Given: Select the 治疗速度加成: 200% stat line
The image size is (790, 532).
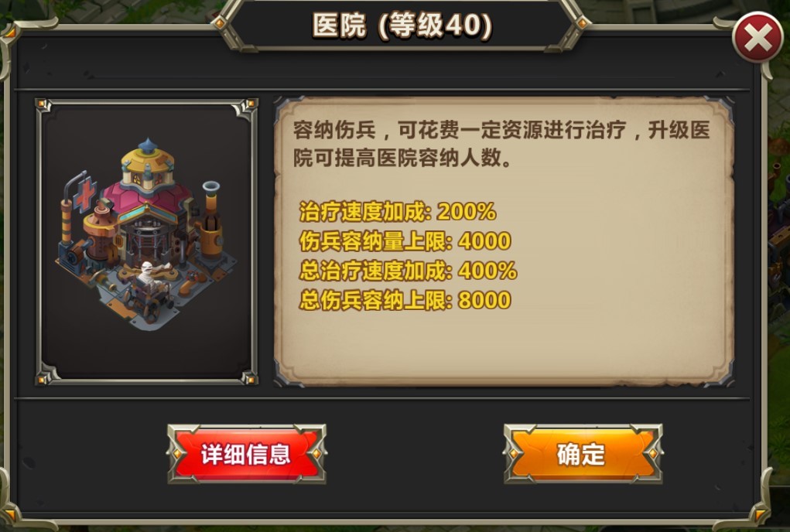Looking at the screenshot, I should [398, 211].
